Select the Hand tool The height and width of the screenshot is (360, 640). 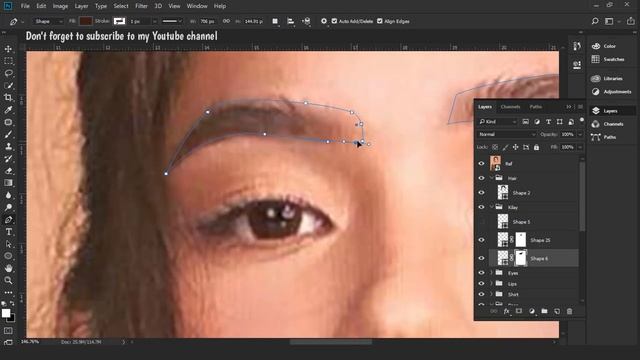coord(8,268)
